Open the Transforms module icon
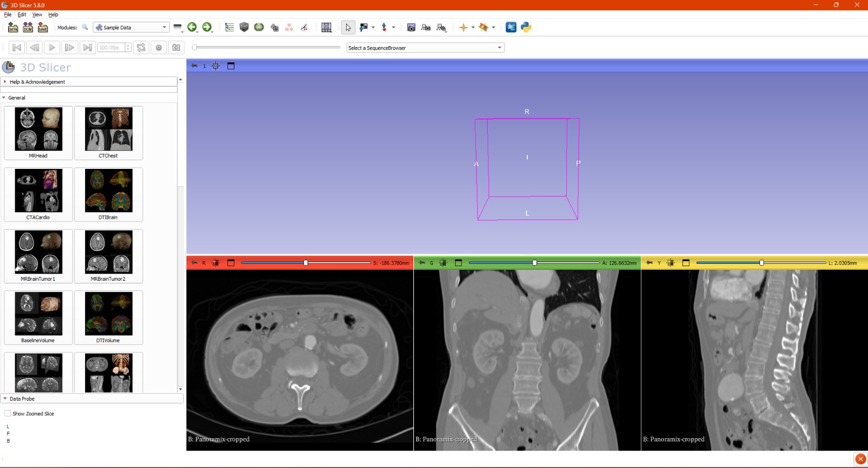Screen dimensions: 868x468 [x=275, y=27]
